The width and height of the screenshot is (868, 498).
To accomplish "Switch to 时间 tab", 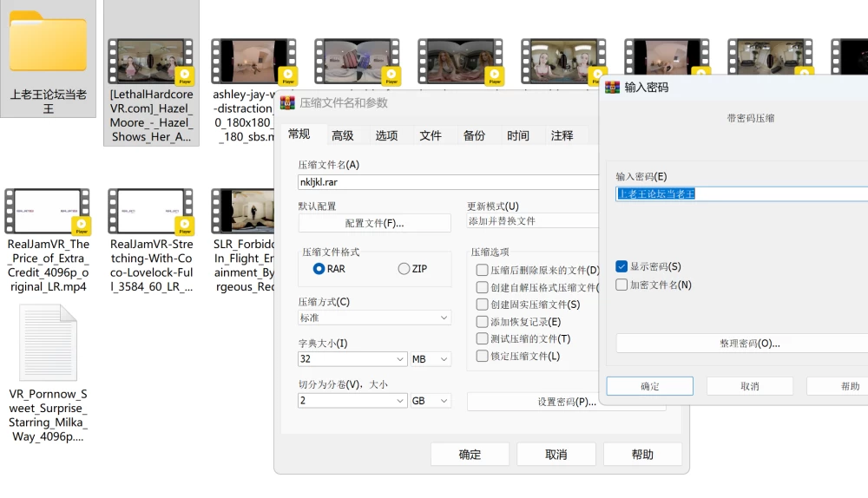I will point(517,135).
